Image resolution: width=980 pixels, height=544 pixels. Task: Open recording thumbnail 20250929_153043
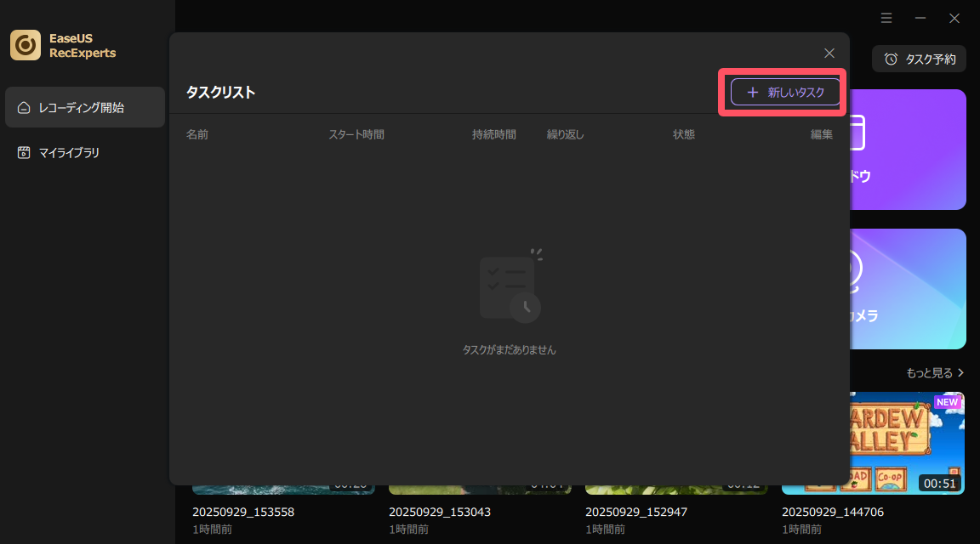pyautogui.click(x=480, y=490)
